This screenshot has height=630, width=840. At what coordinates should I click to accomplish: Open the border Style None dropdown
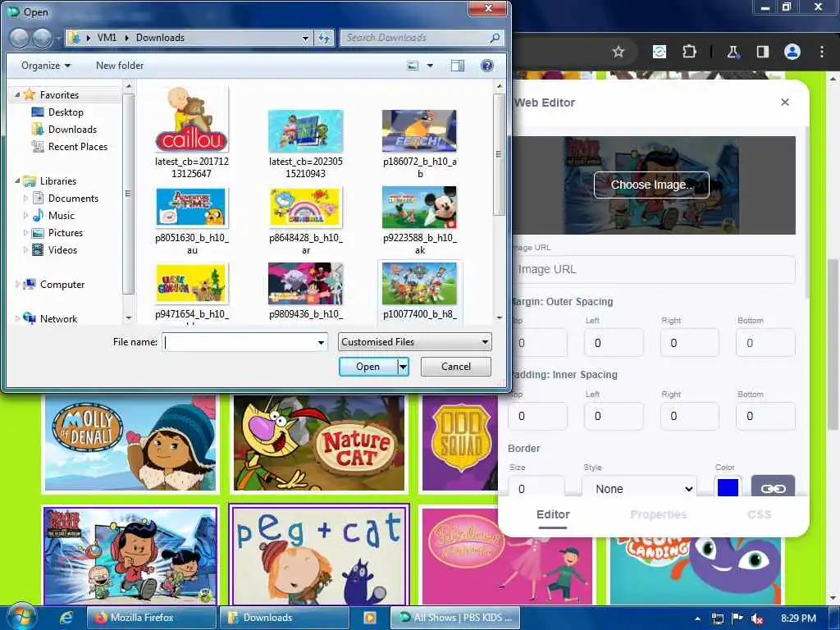pos(640,488)
